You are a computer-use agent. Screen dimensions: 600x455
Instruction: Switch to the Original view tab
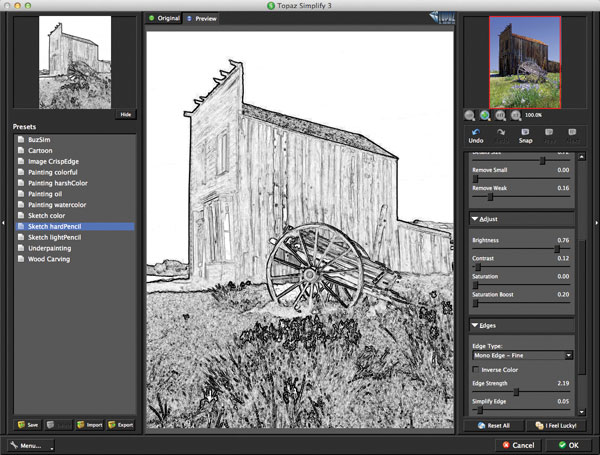point(164,18)
